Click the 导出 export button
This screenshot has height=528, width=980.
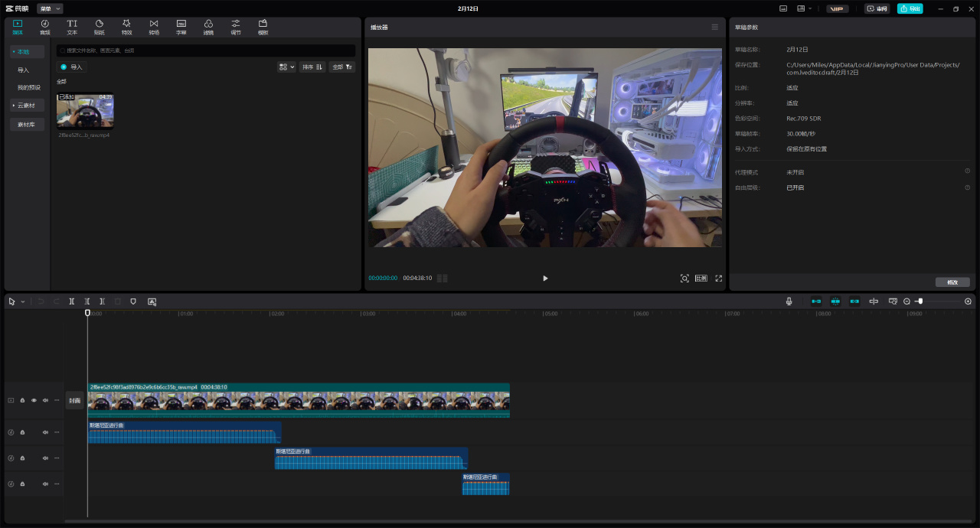click(x=910, y=8)
